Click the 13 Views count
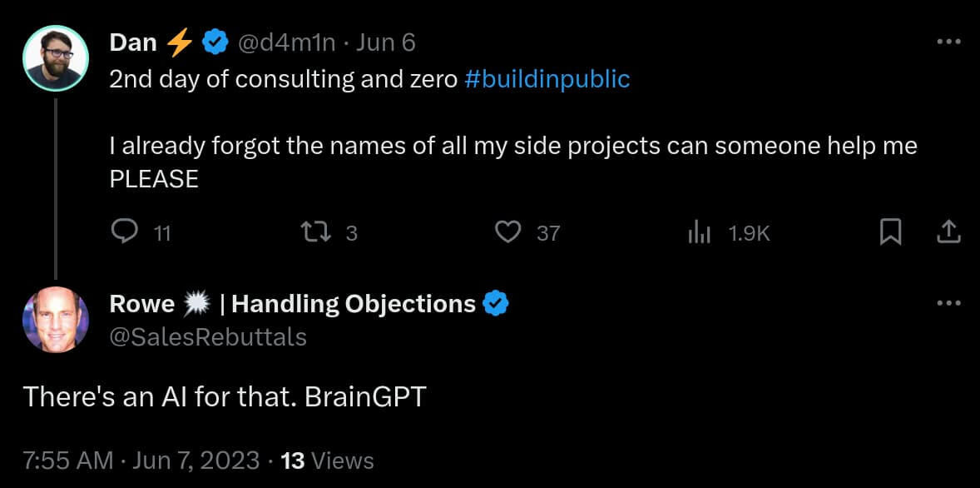 point(328,460)
